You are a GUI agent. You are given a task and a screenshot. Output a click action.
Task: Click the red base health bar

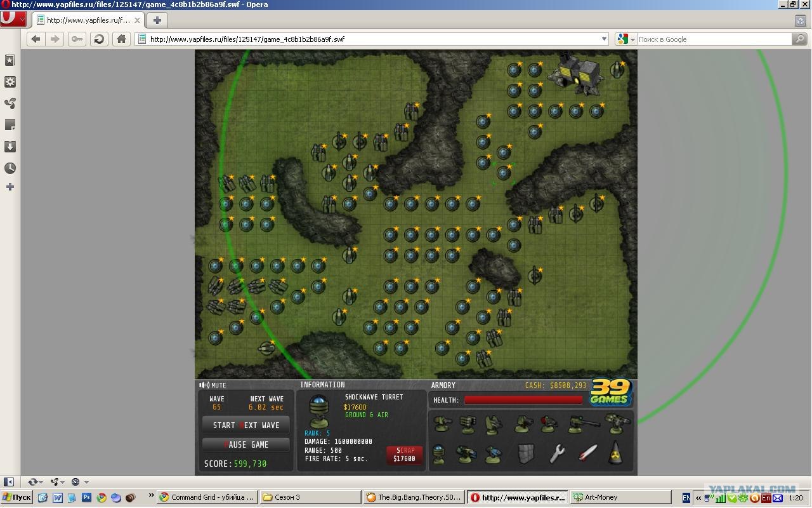pos(523,400)
